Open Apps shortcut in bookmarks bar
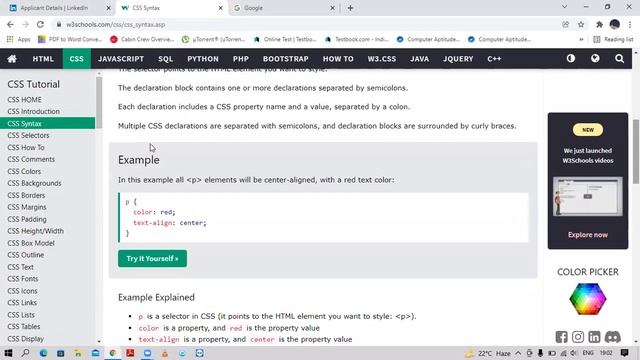This screenshot has height=360, width=640. 18,39
